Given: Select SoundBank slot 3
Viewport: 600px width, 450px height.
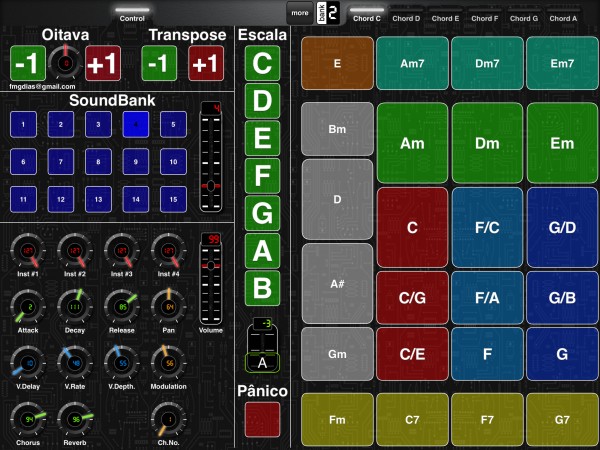Looking at the screenshot, I should click(x=98, y=124).
